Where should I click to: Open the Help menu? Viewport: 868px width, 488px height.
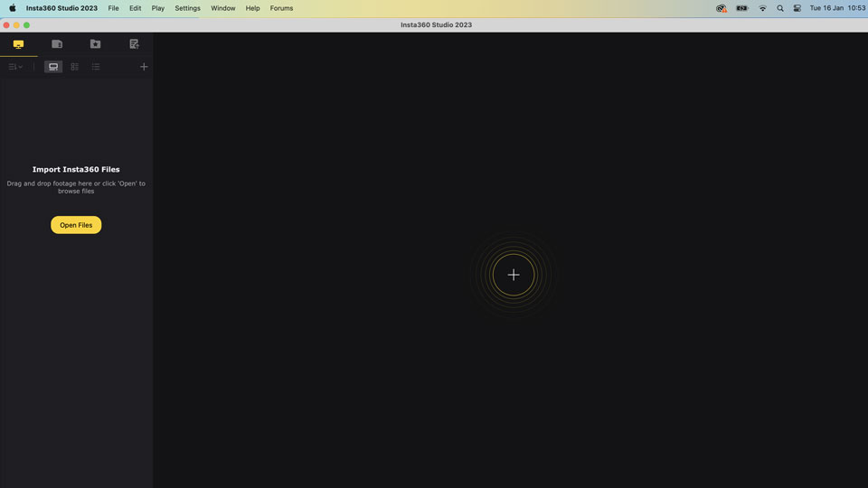tap(252, 8)
